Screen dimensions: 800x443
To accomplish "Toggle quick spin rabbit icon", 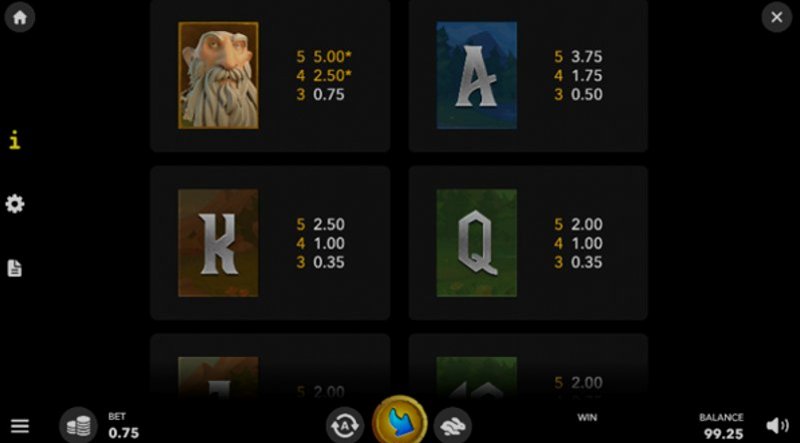I will pyautogui.click(x=453, y=425).
